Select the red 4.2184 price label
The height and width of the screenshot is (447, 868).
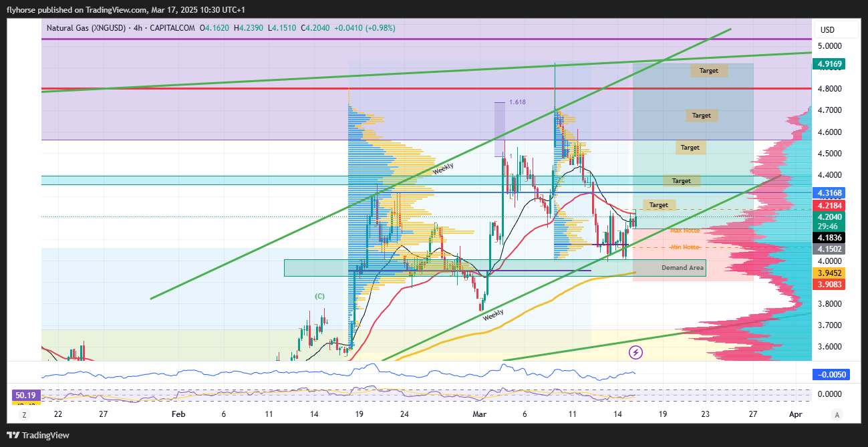coord(829,206)
